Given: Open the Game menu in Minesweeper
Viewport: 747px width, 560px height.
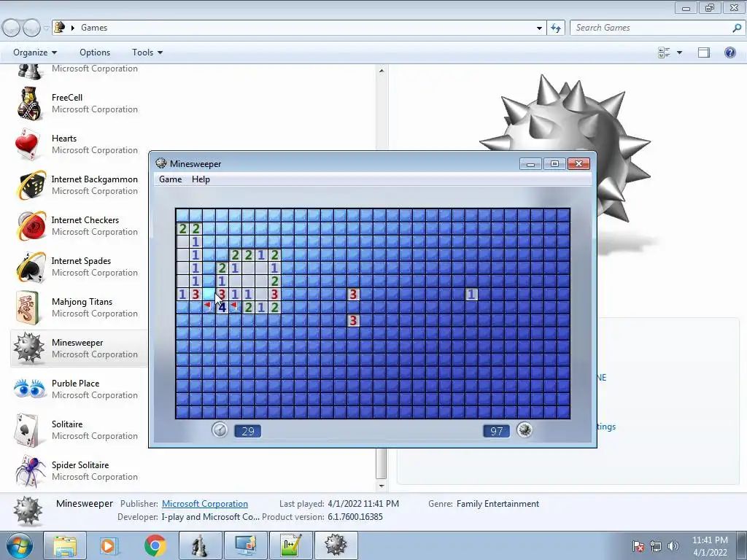Looking at the screenshot, I should pyautogui.click(x=170, y=179).
